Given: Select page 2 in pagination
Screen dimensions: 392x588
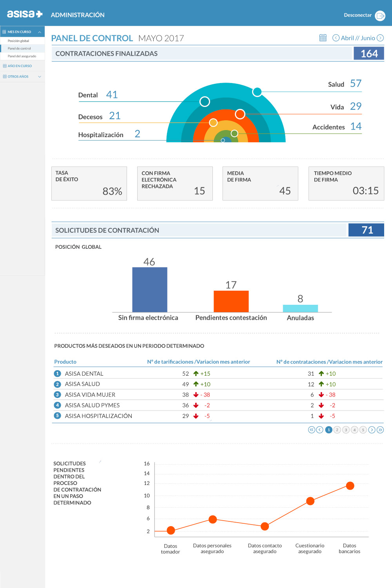Looking at the screenshot, I should click(x=337, y=430).
